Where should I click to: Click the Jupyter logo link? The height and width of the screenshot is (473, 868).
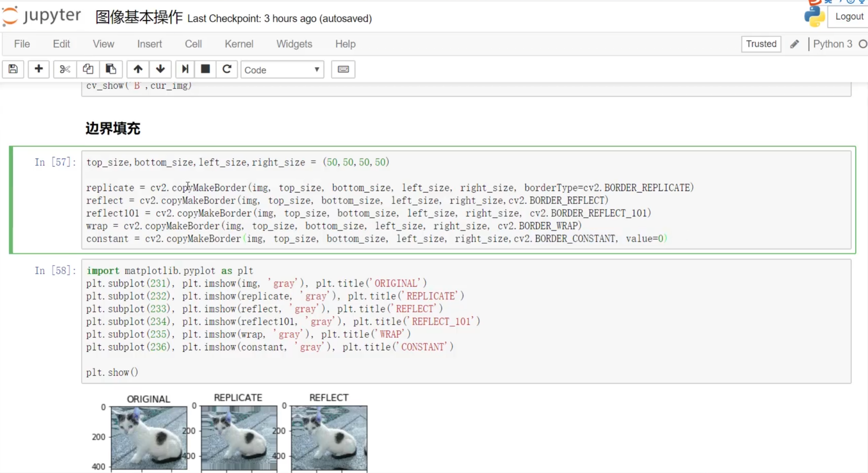tap(42, 16)
